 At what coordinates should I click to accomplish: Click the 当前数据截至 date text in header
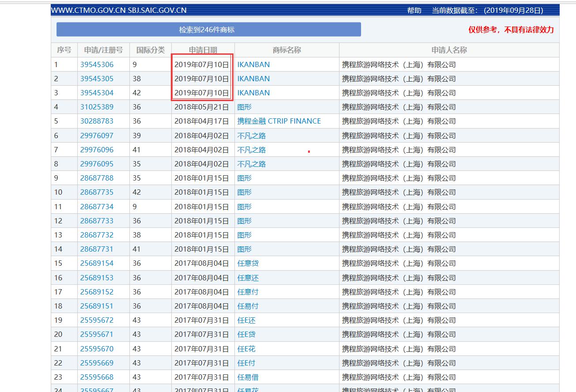tap(488, 10)
